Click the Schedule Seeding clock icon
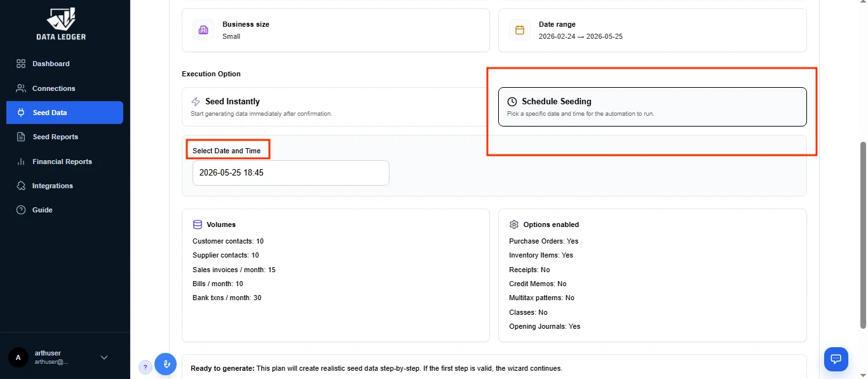Screen dimensions: 868x379 point(512,102)
